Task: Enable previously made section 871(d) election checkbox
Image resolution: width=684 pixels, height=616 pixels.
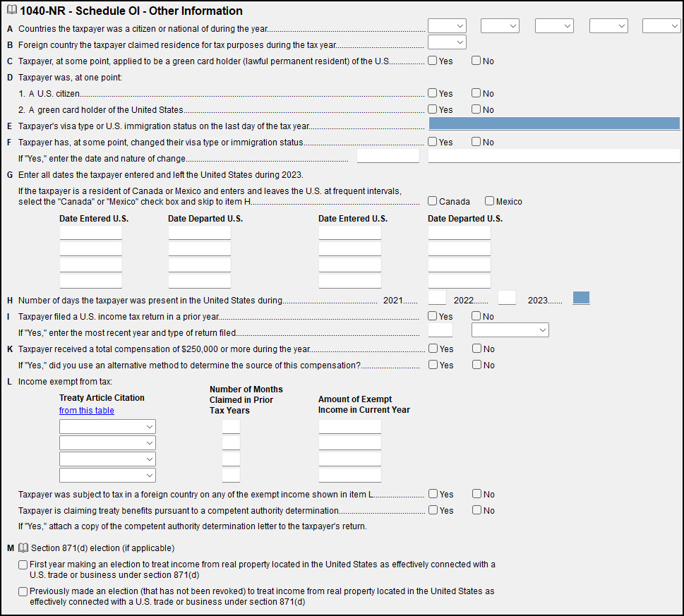Action: tap(23, 591)
